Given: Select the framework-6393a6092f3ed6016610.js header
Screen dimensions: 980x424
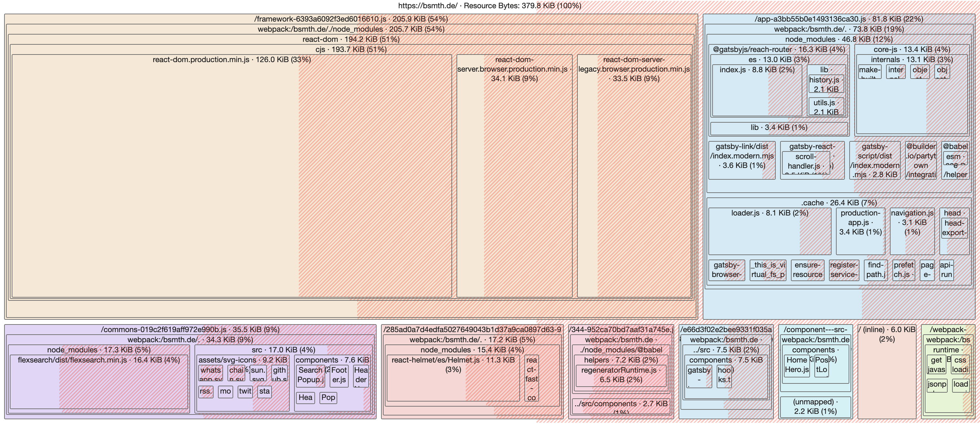Looking at the screenshot, I should pos(351,19).
